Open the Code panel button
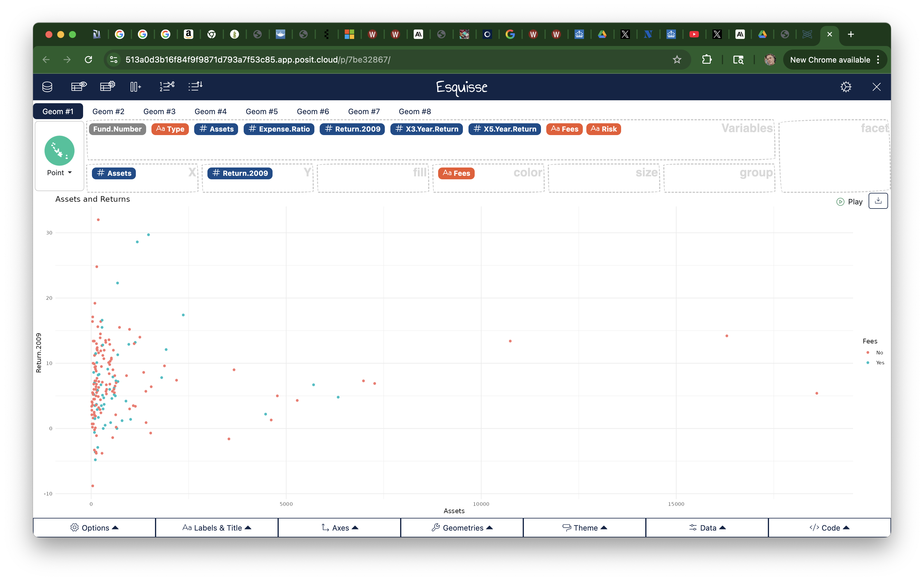Viewport: 924px width, 581px height. pyautogui.click(x=829, y=528)
